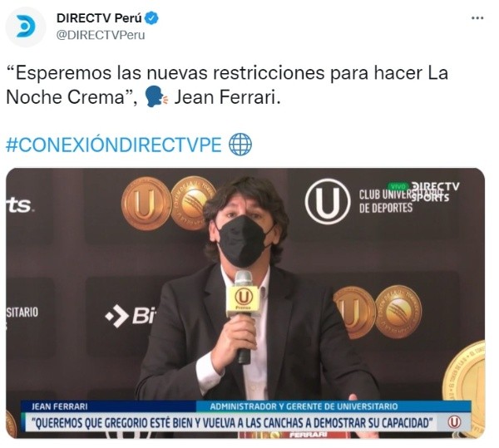Click the Jean Ferrari name caption
Image resolution: width=499 pixels, height=448 pixels.
60,406
